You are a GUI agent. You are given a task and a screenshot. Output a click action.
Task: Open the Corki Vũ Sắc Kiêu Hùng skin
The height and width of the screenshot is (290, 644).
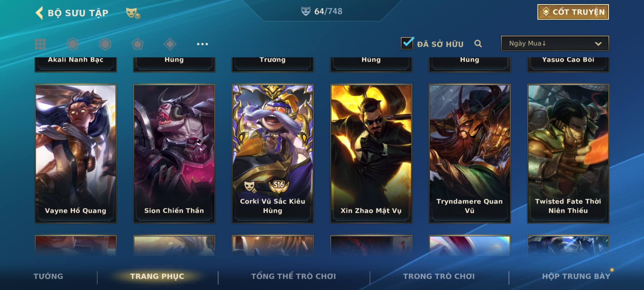[x=273, y=154]
